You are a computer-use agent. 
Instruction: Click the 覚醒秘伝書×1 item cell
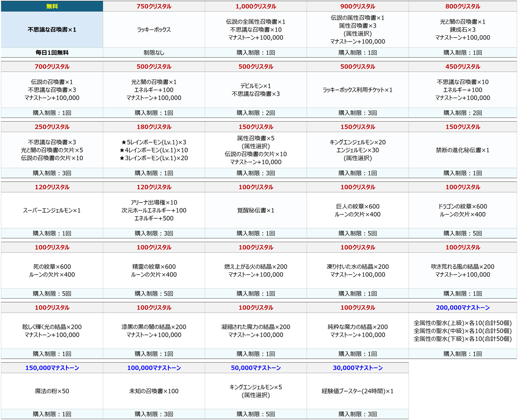click(x=256, y=210)
